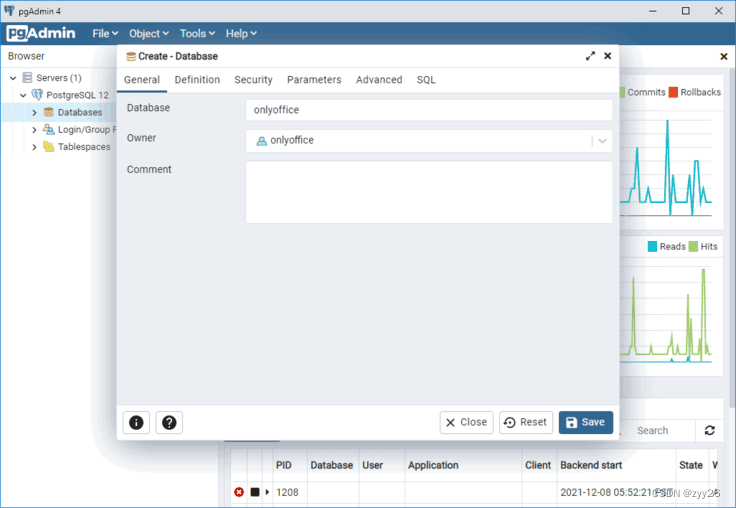
Task: Select Tablespaces in the Browser tree
Action: coord(84,146)
